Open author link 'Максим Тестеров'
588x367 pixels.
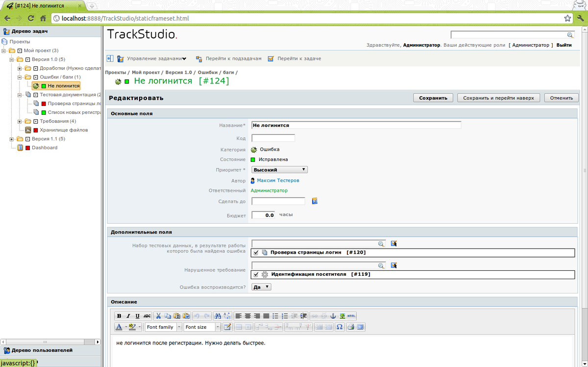pyautogui.click(x=278, y=181)
